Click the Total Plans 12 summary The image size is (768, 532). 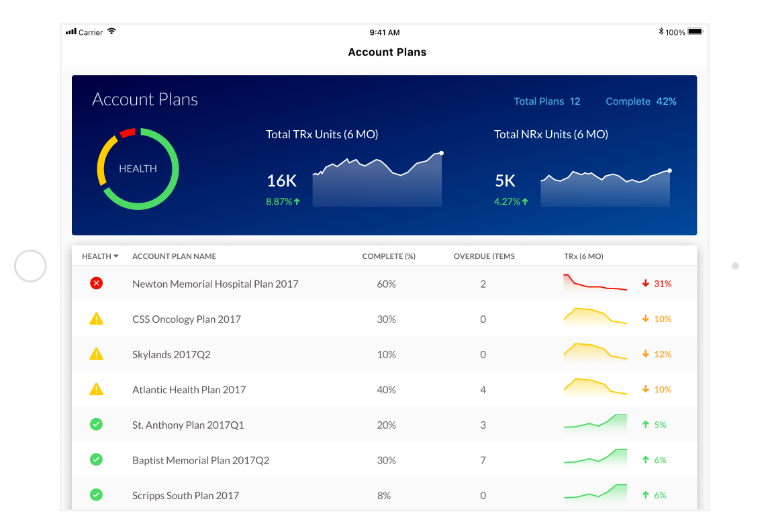tap(546, 101)
